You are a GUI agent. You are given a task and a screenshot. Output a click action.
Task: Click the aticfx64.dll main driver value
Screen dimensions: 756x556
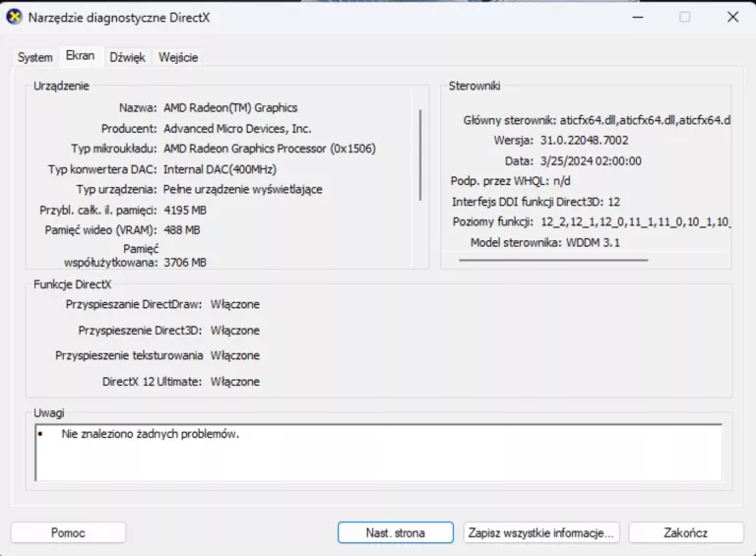[645, 120]
